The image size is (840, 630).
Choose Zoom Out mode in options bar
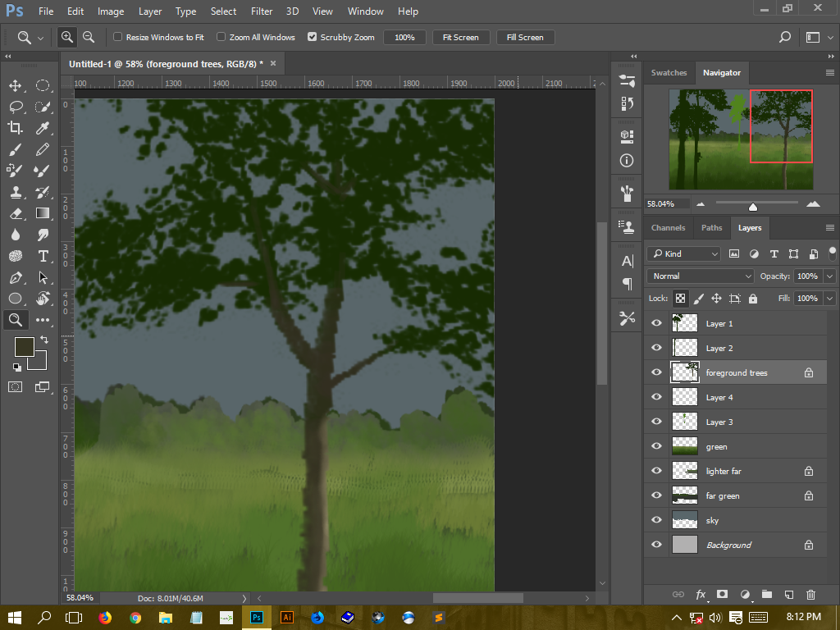tap(89, 37)
